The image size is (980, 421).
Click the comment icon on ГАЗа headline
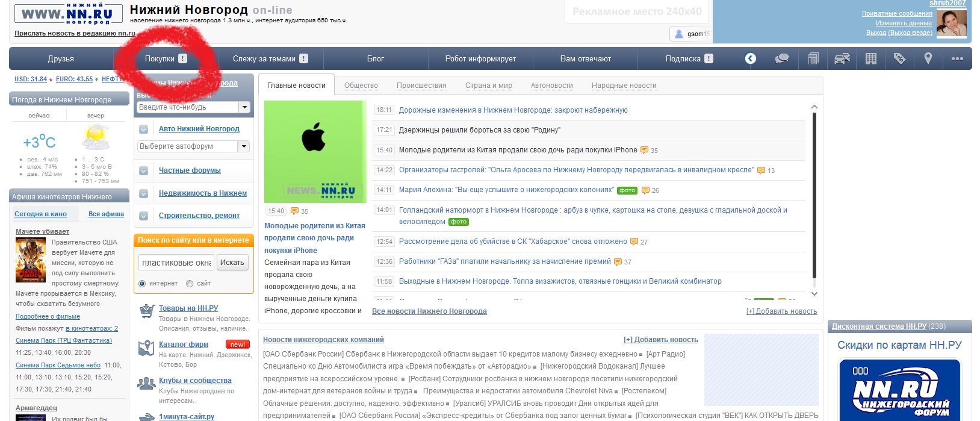(618, 261)
